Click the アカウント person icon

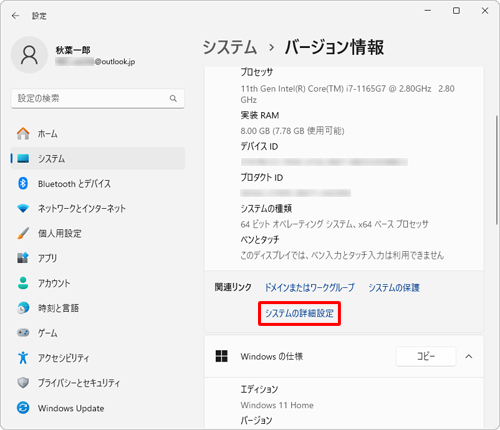pos(23,283)
